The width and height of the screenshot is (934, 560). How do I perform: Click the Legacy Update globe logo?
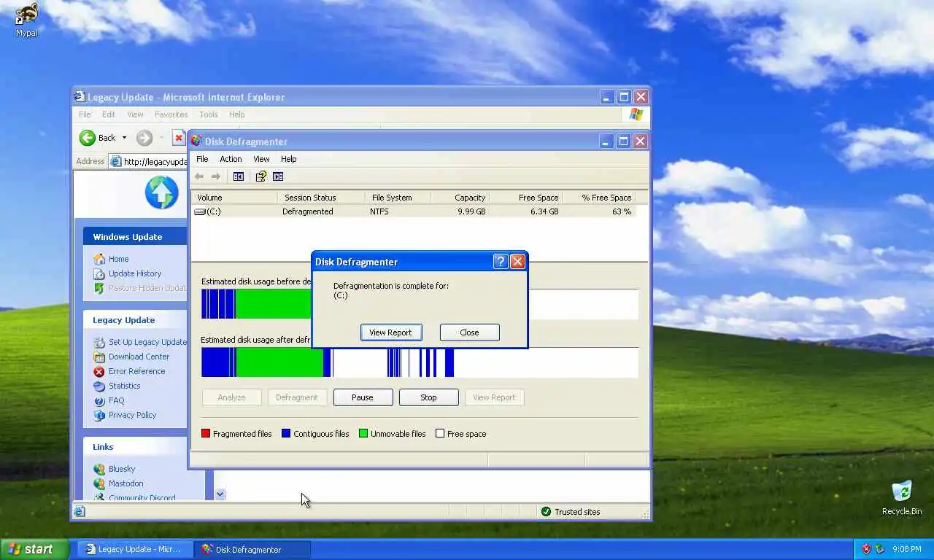161,192
